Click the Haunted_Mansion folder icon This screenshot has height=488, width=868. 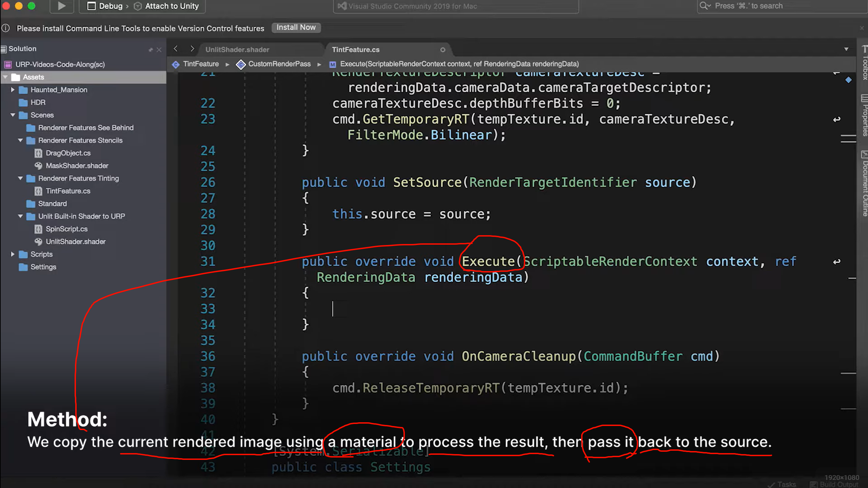[23, 90]
